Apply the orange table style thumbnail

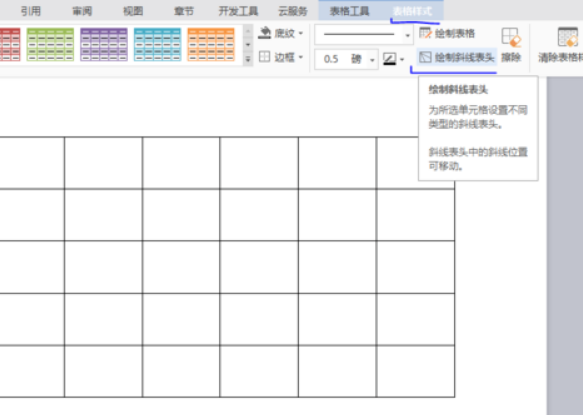point(211,44)
